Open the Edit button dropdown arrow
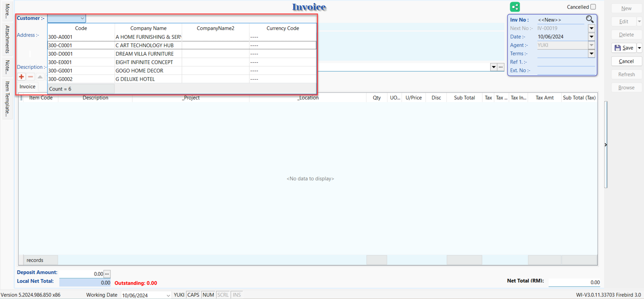Screen dimensions: 644x299 639,21
